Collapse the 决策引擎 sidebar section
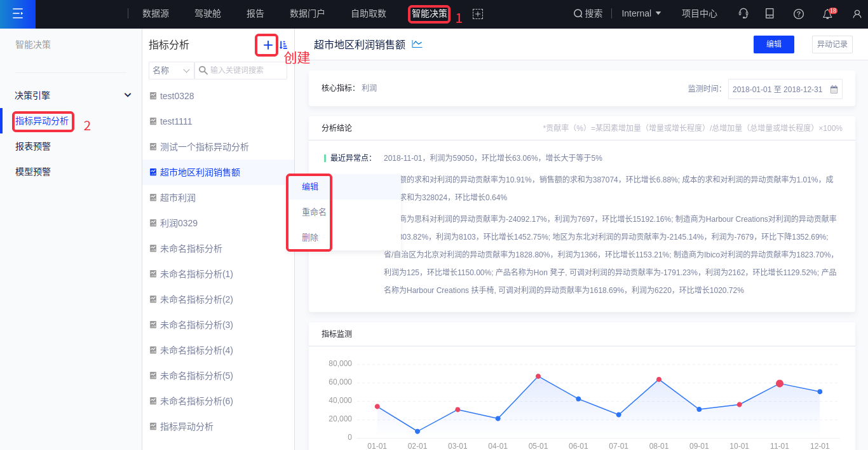Image resolution: width=868 pixels, height=450 pixels. tap(128, 95)
